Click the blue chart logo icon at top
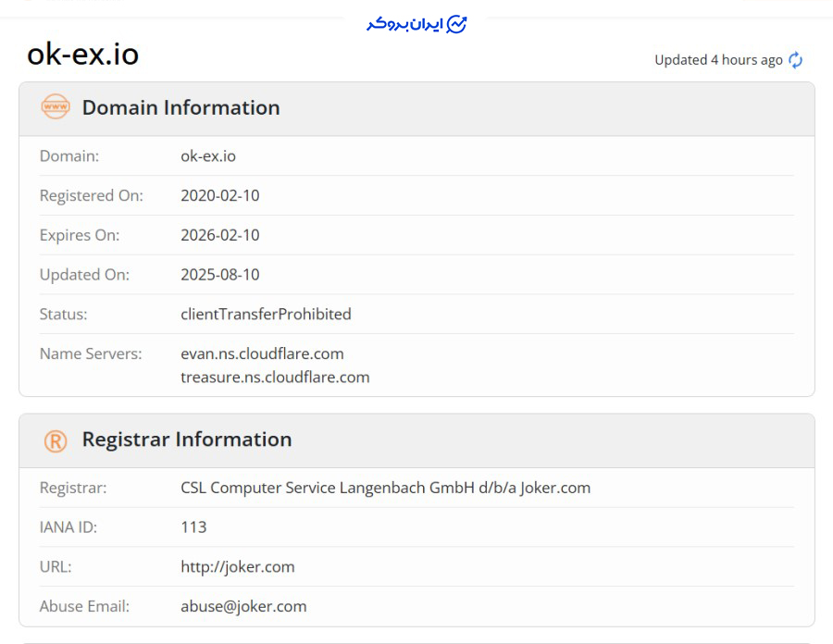833x644 pixels. click(456, 24)
